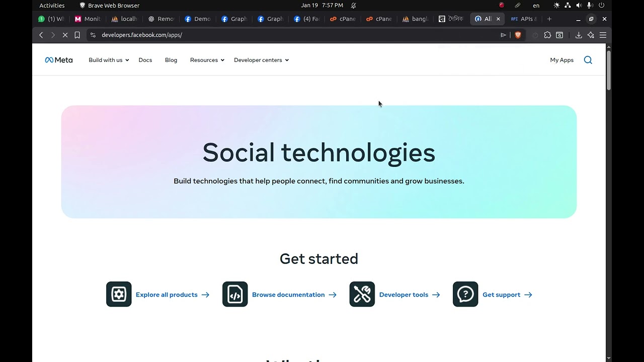
Task: Click the Browse documentation link
Action: (x=294, y=295)
